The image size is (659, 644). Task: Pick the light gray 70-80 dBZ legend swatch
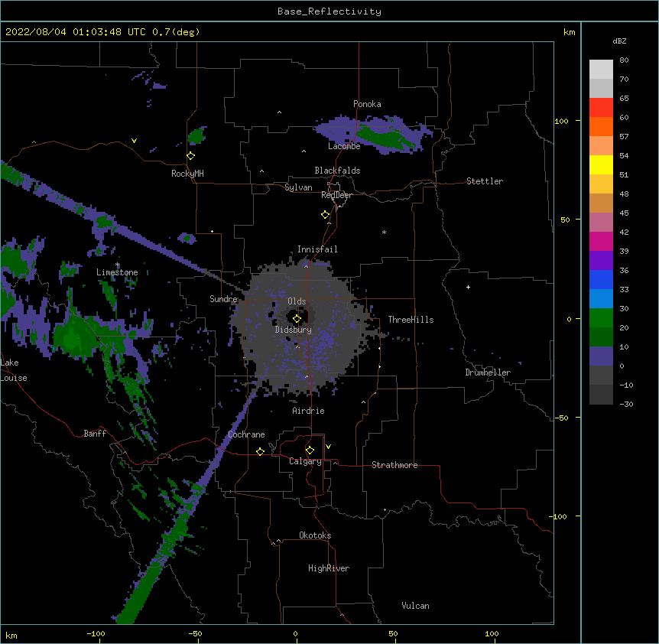pos(601,70)
